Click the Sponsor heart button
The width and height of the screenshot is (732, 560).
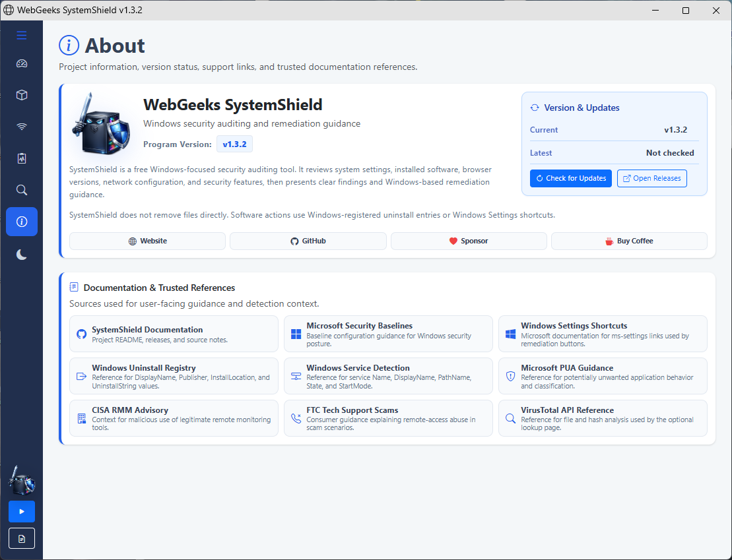point(469,241)
